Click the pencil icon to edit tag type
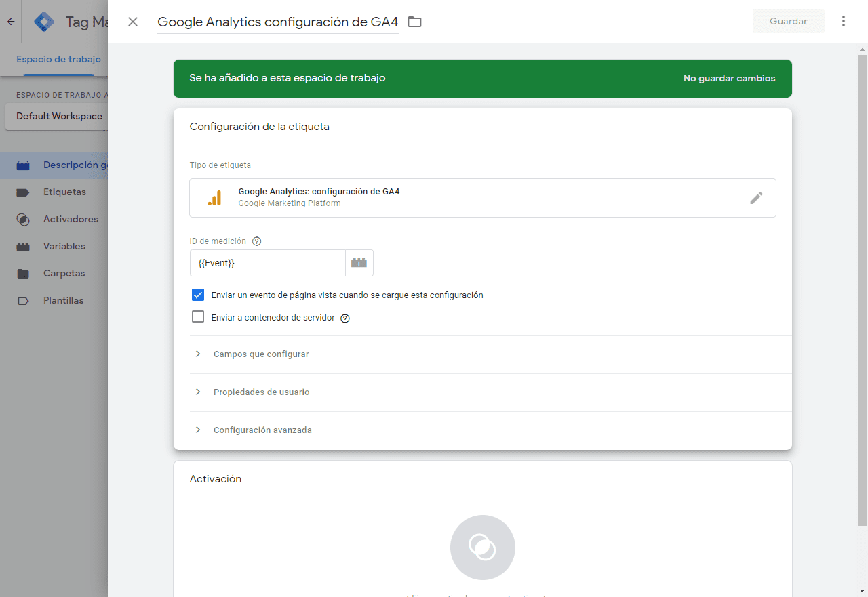The image size is (868, 597). [756, 198]
